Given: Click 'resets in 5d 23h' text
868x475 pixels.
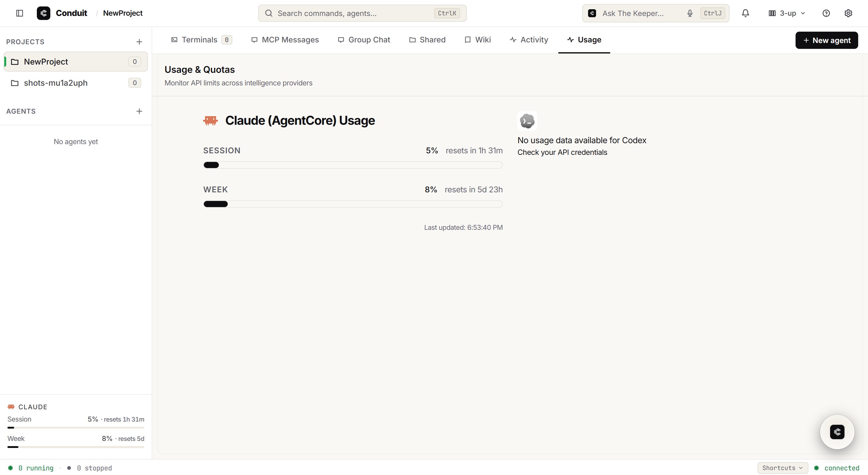Looking at the screenshot, I should tap(473, 190).
